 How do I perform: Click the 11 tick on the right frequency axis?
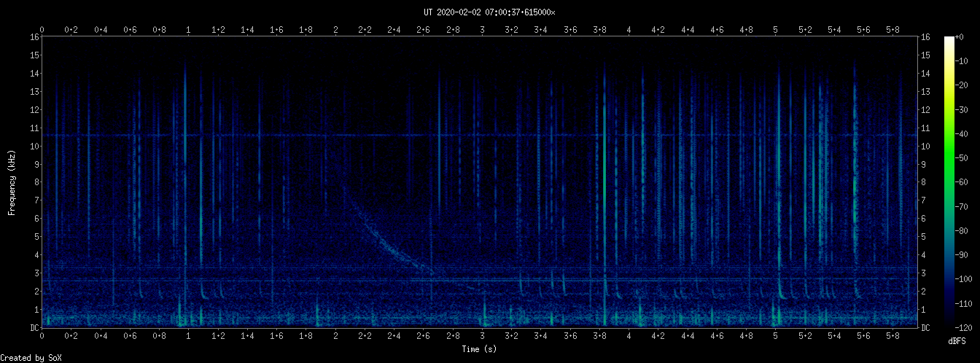coord(926,128)
